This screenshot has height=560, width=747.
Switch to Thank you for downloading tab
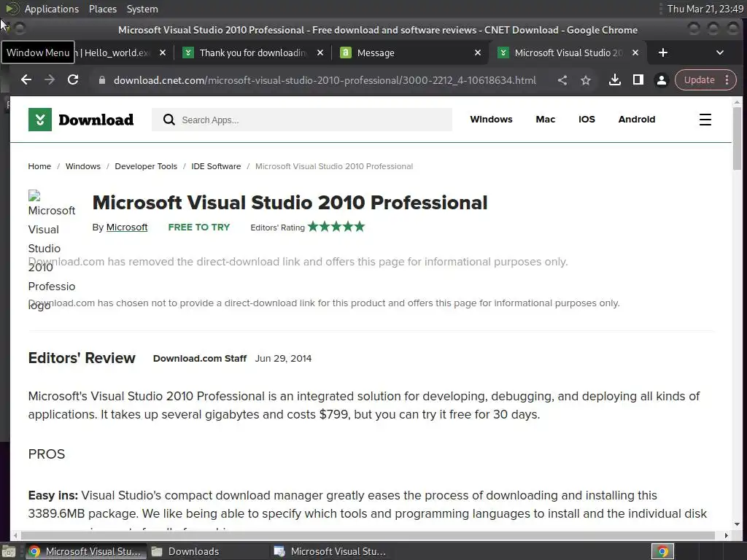(252, 52)
